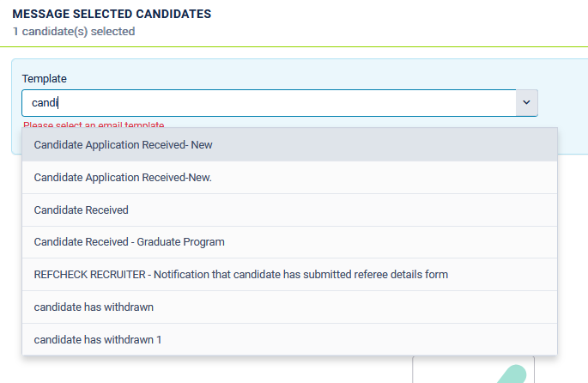Image resolution: width=588 pixels, height=383 pixels.
Task: Click the teal icon in bottom card
Action: click(512, 374)
